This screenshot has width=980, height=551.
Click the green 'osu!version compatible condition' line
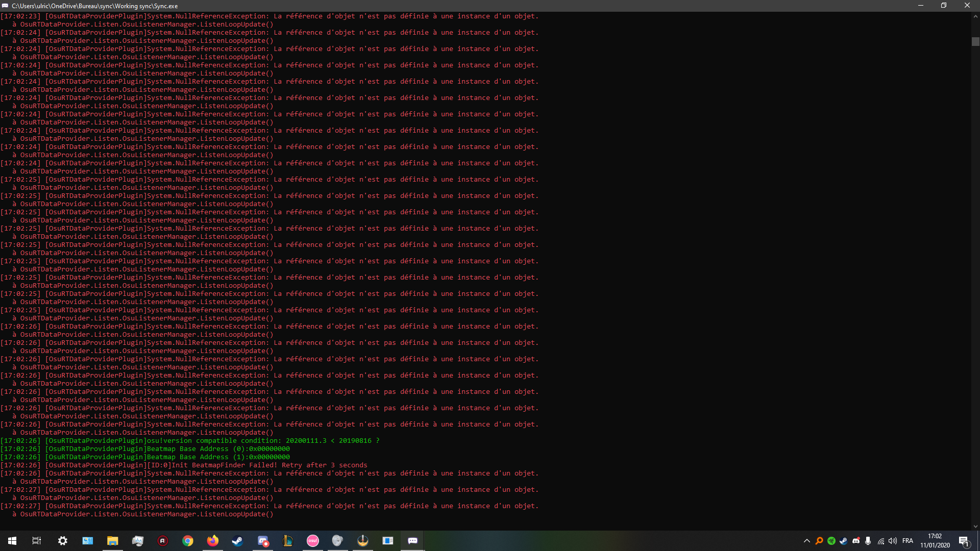[x=190, y=441]
